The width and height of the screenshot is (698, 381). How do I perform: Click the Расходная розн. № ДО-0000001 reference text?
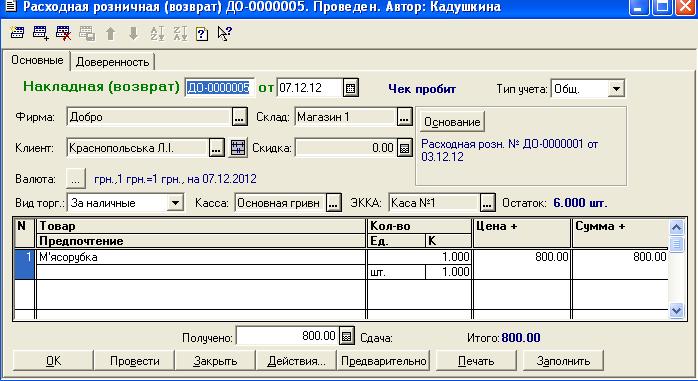point(510,150)
